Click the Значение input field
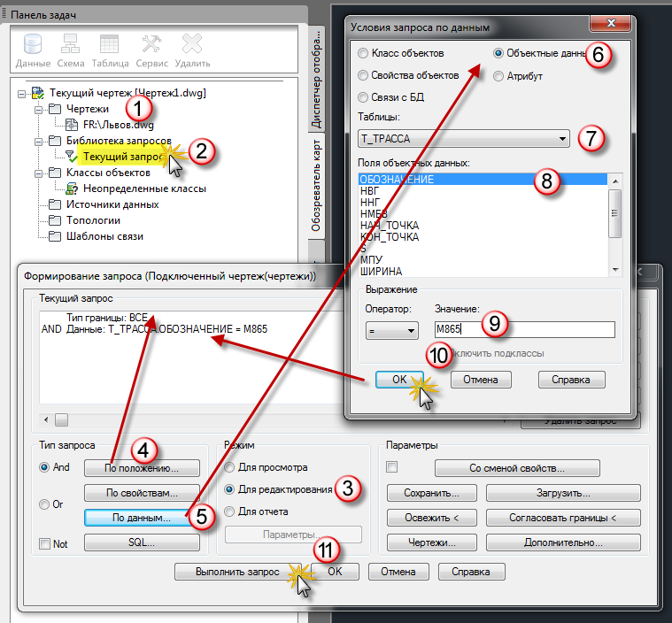 click(524, 329)
